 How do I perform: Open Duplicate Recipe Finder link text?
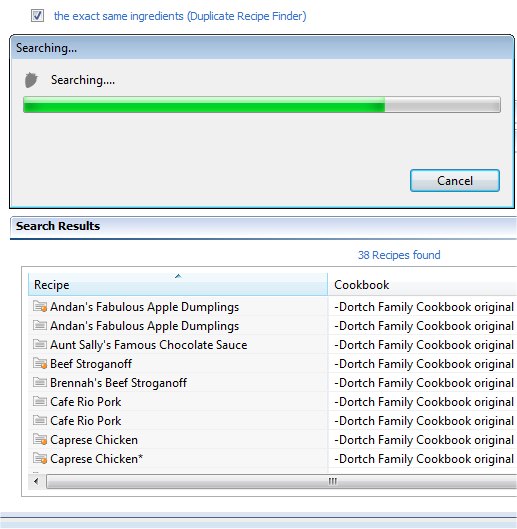(x=180, y=16)
